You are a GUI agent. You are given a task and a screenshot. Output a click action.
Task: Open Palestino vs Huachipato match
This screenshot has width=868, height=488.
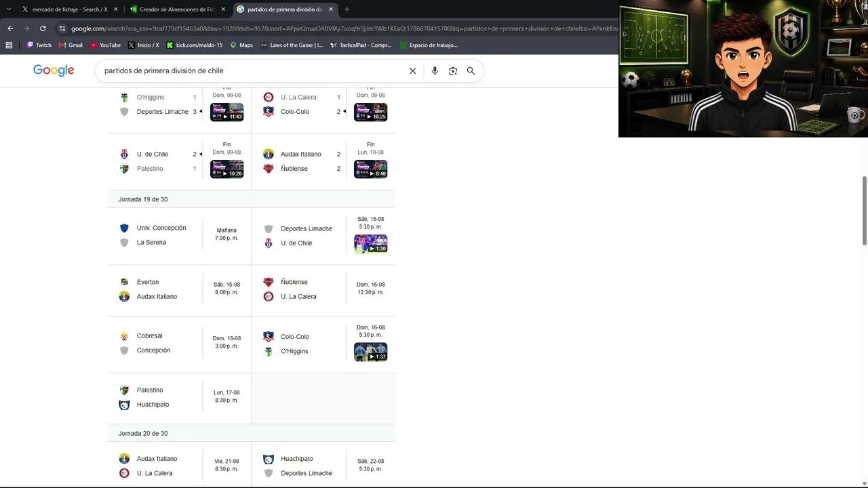coord(179,397)
